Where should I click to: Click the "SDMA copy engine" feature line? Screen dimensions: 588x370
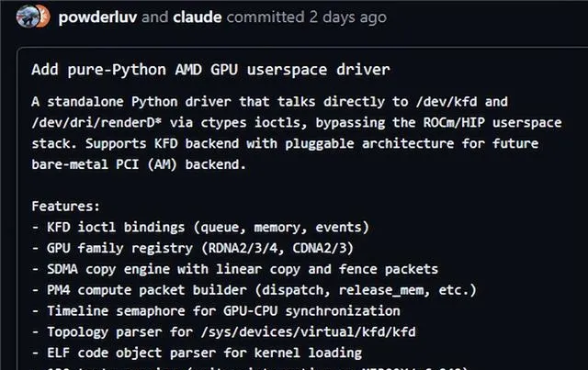point(235,269)
